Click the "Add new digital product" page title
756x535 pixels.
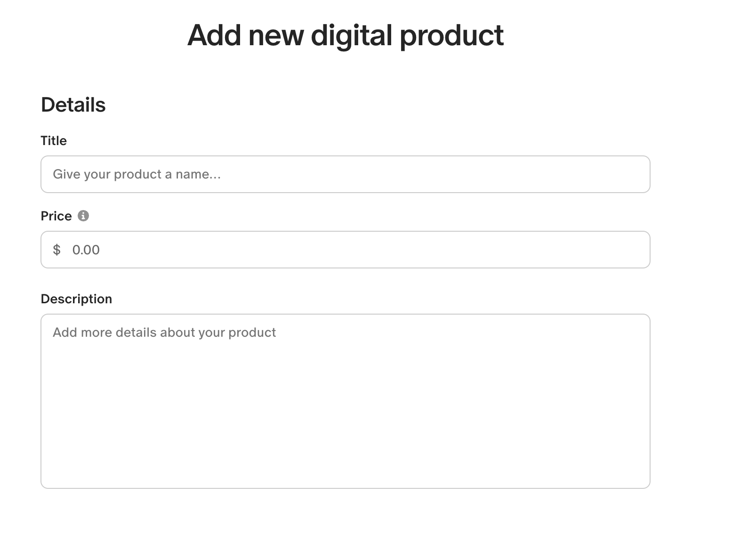(345, 35)
